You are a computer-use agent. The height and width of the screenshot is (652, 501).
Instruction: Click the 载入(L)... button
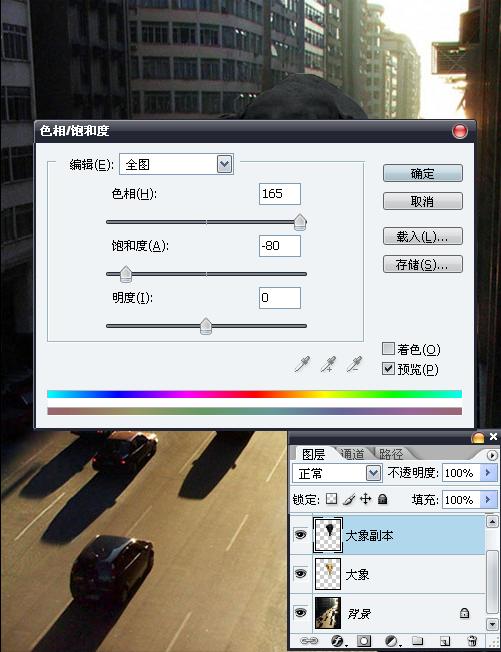pyautogui.click(x=422, y=237)
